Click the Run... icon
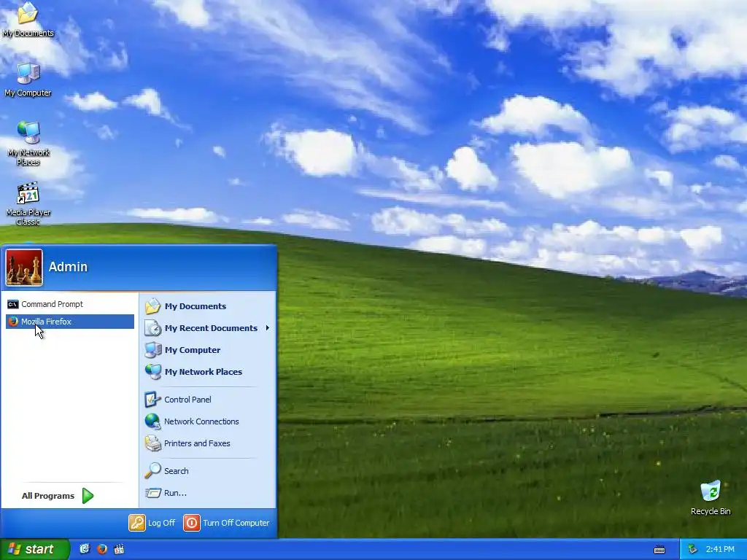747x560 pixels. [153, 493]
